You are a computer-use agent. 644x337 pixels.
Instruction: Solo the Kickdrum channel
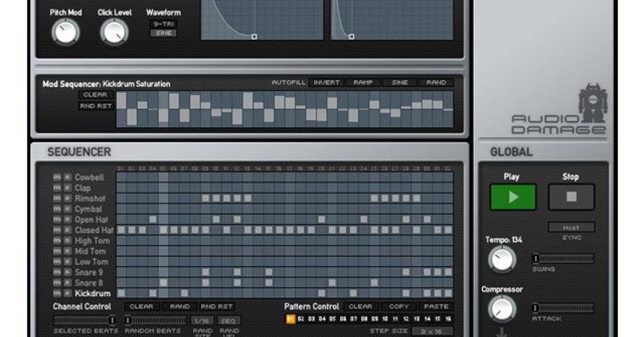pos(67,294)
